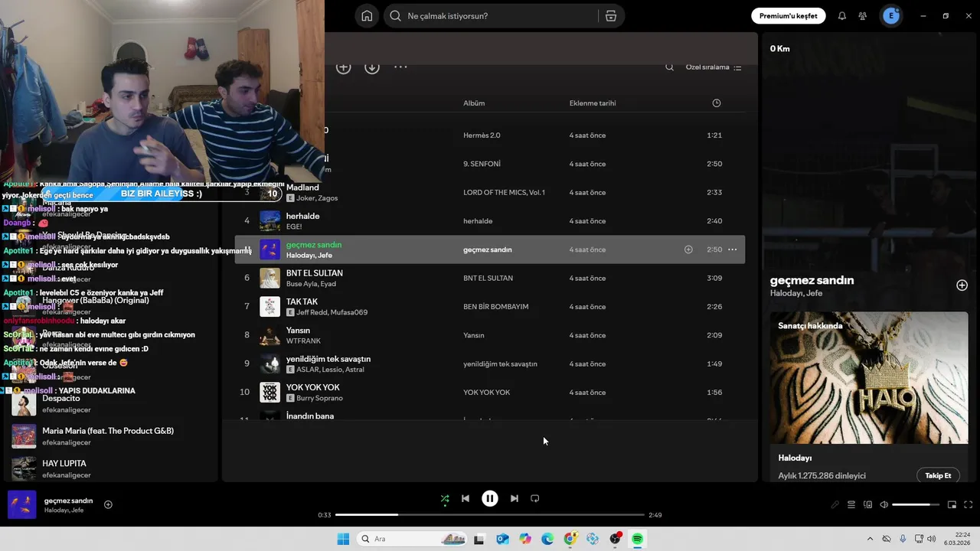Open the 'Özel sıralama' sort dropdown
980x551 pixels.
[x=714, y=67]
